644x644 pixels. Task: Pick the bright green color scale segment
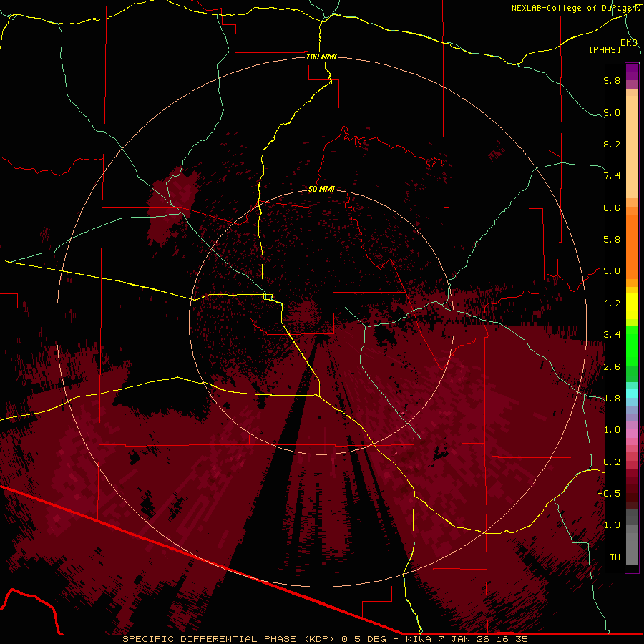tap(632, 345)
